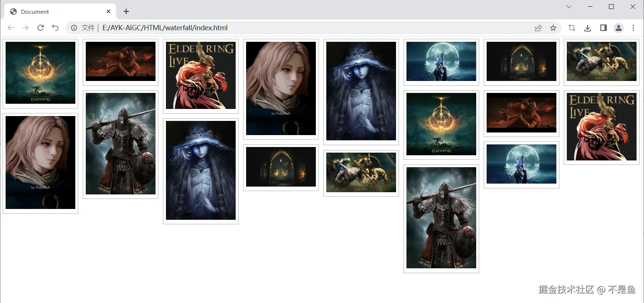This screenshot has height=303, width=644.
Task: Maximize the browser window
Action: [611, 7]
